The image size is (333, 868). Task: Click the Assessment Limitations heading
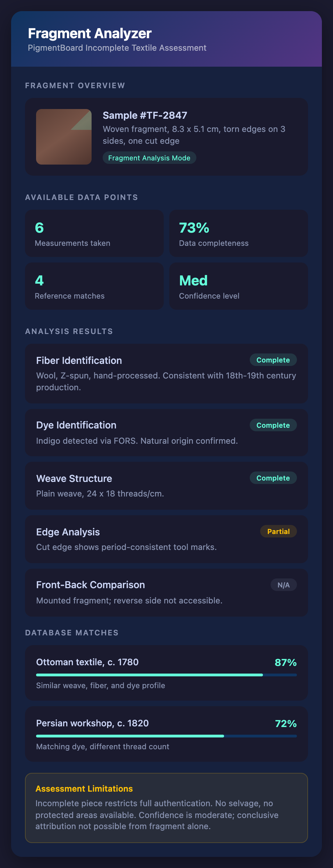click(84, 789)
